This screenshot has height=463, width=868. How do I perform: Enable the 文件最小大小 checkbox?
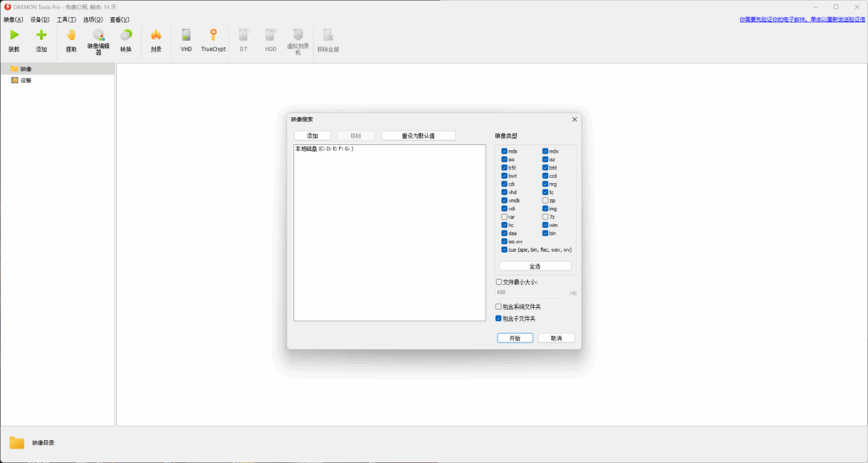coord(498,282)
